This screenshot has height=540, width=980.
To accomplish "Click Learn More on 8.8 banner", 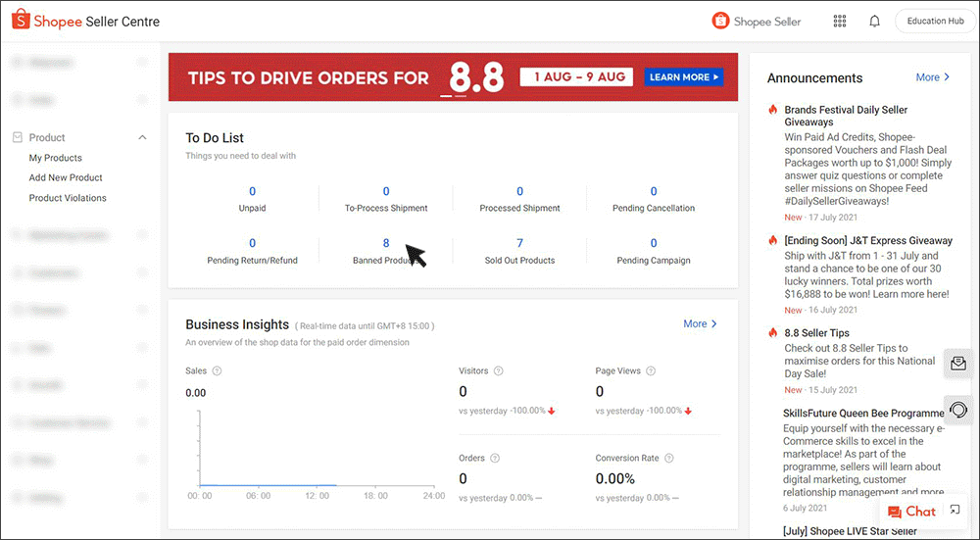I will point(684,76).
